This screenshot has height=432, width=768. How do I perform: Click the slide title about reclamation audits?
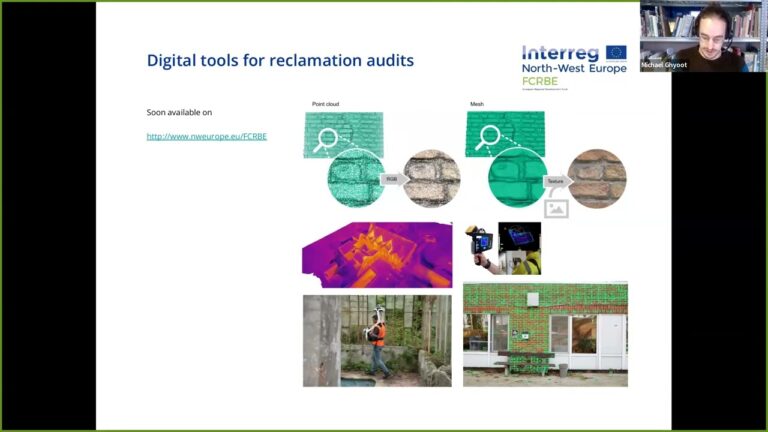click(280, 61)
